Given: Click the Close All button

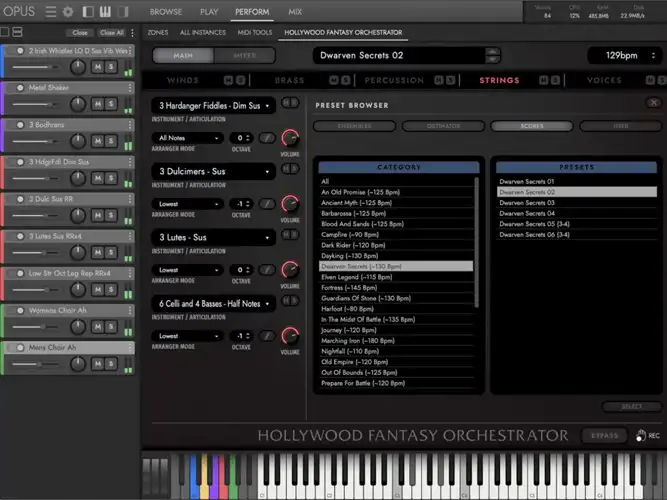Looking at the screenshot, I should pos(111,33).
